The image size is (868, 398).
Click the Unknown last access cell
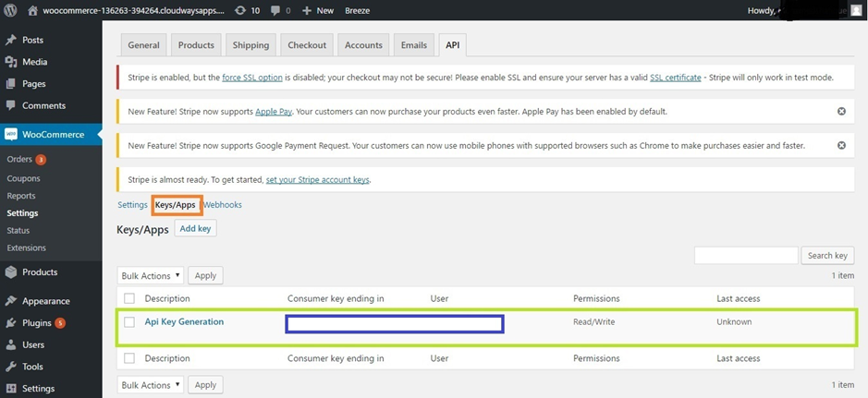(734, 321)
